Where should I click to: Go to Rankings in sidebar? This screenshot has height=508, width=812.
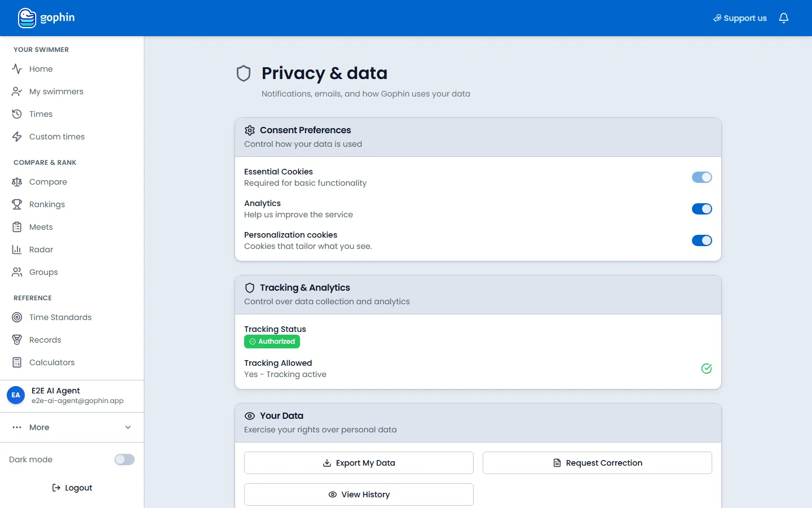(x=72, y=204)
